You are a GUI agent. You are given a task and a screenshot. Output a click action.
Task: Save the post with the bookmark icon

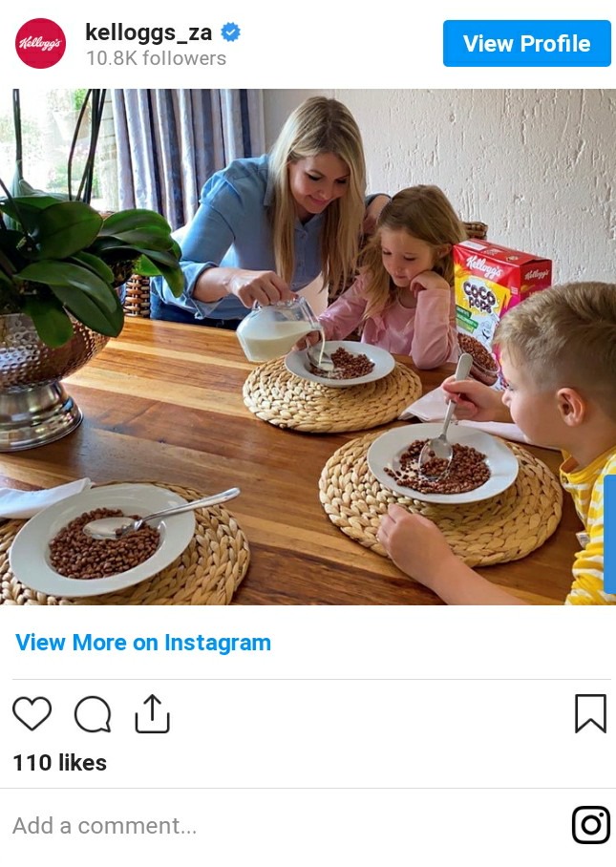coord(590,714)
